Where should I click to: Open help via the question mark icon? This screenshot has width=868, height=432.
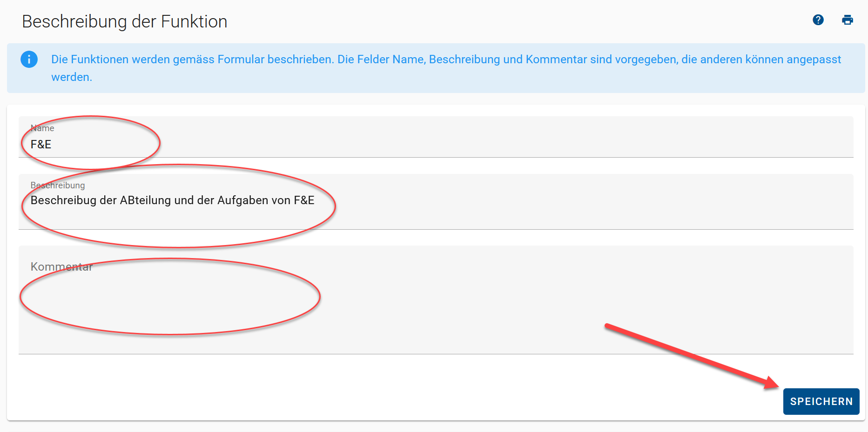[x=818, y=20]
